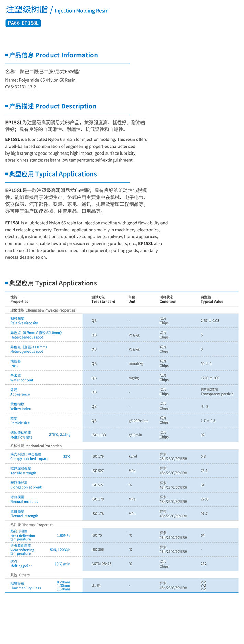Screen dimensions: 244x644
Task: Click blue square bullet beside Product Description
Action: click(7, 106)
